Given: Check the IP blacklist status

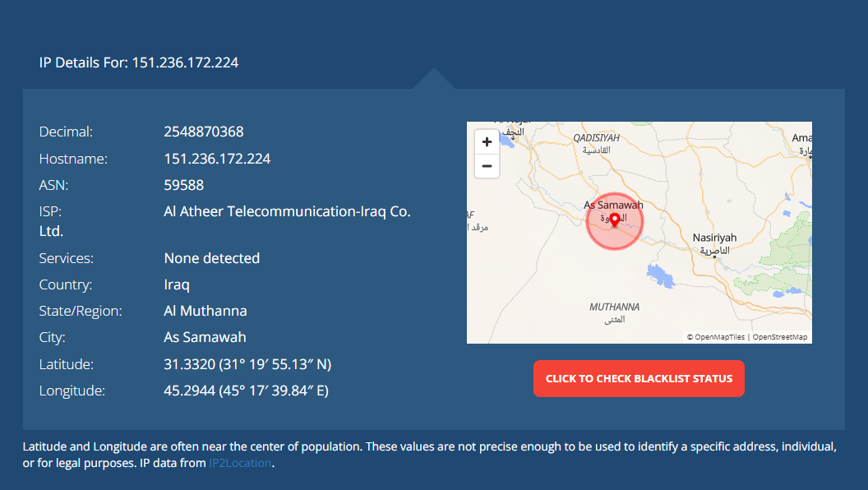Looking at the screenshot, I should coord(639,379).
